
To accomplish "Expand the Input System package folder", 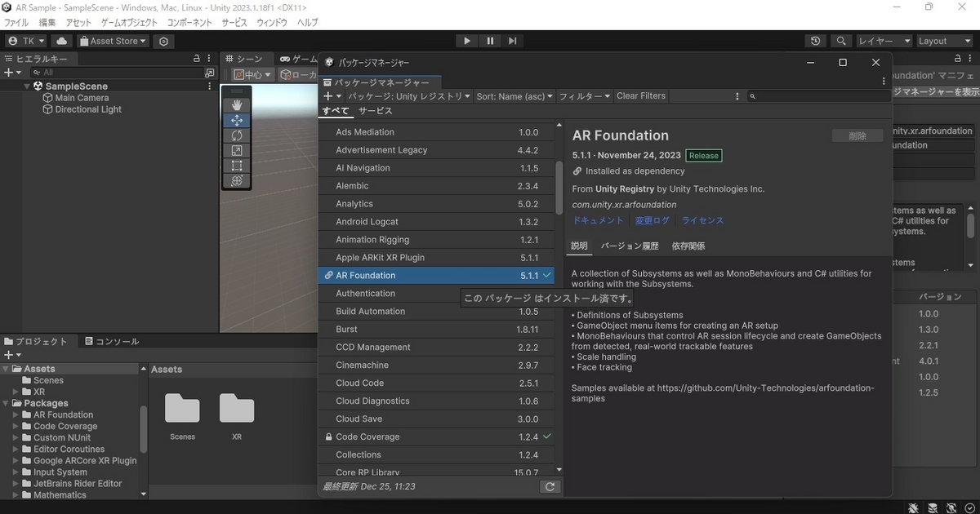I will (x=16, y=472).
